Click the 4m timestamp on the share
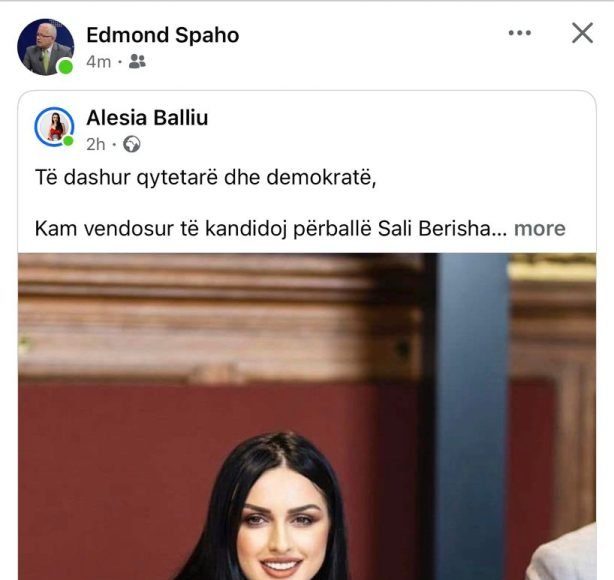Screen dimensions: 614x580 (x=99, y=62)
